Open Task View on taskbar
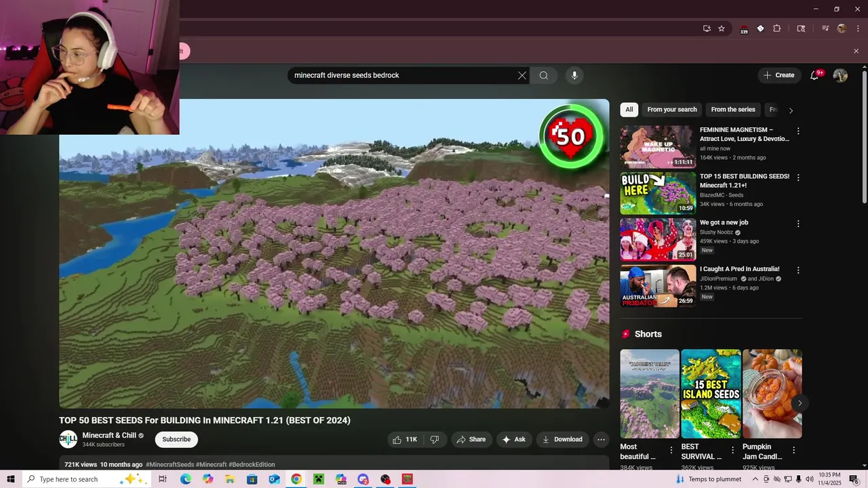The width and height of the screenshot is (868, 488). tap(163, 479)
